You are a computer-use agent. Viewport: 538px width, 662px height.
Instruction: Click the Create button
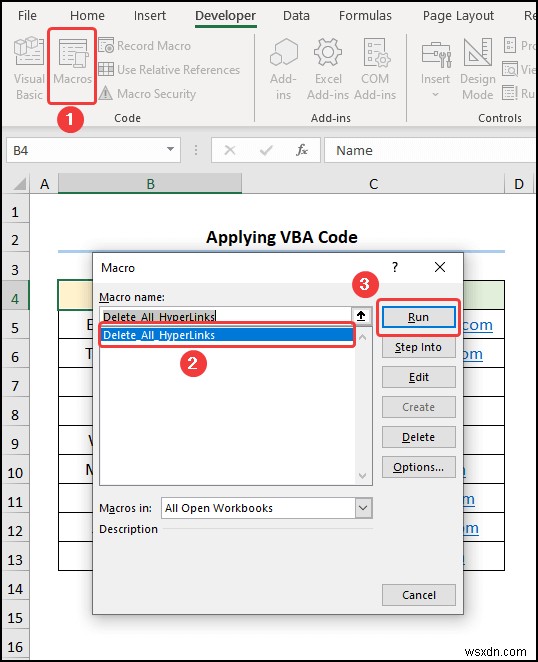(x=418, y=407)
